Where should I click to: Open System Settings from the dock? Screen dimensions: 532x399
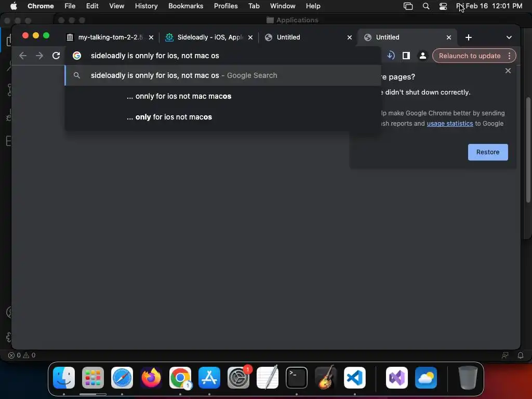238,378
